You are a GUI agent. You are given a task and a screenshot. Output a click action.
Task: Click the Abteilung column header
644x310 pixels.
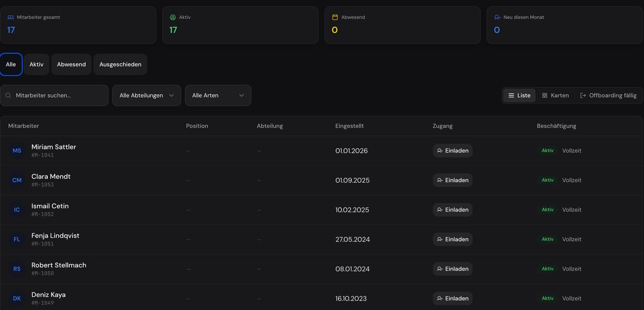point(270,126)
